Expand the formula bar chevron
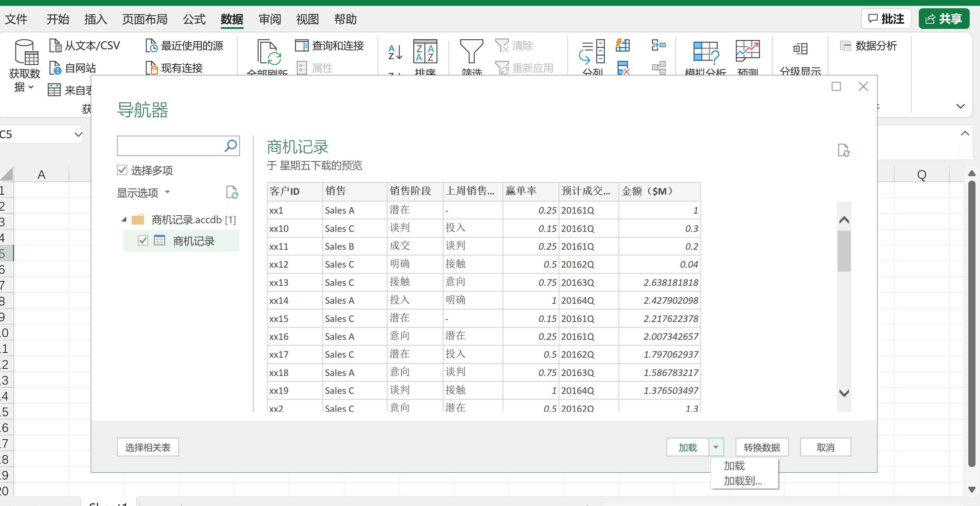The image size is (980, 506). [965, 133]
